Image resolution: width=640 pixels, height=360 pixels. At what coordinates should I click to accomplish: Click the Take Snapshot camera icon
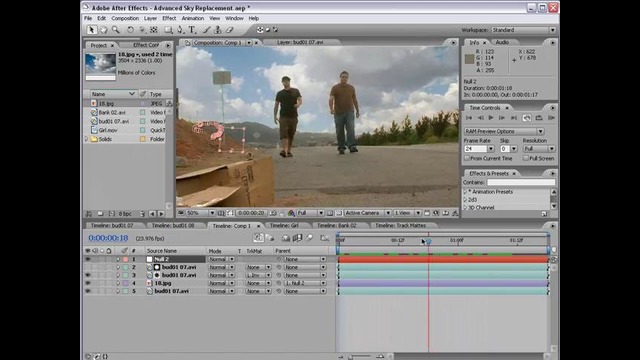pos(273,213)
